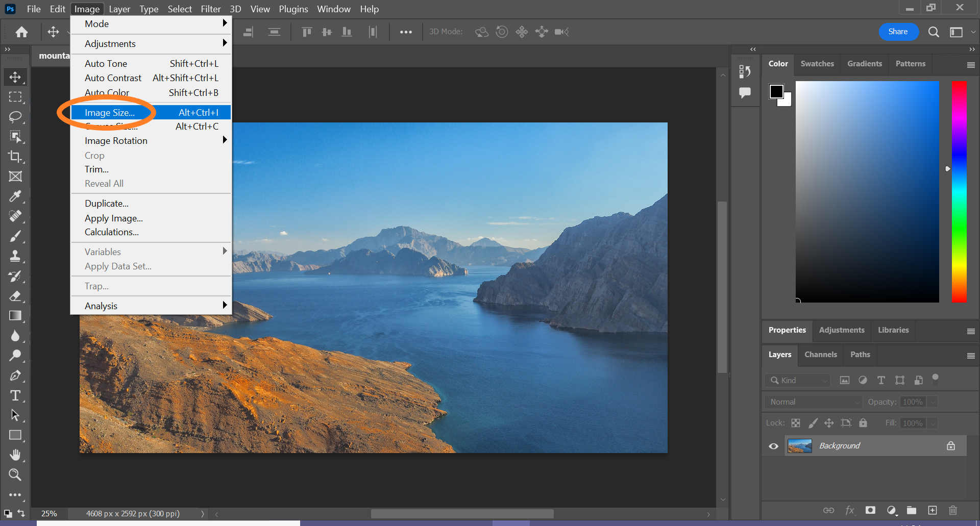Create a new layer
The width and height of the screenshot is (980, 526).
pos(933,510)
